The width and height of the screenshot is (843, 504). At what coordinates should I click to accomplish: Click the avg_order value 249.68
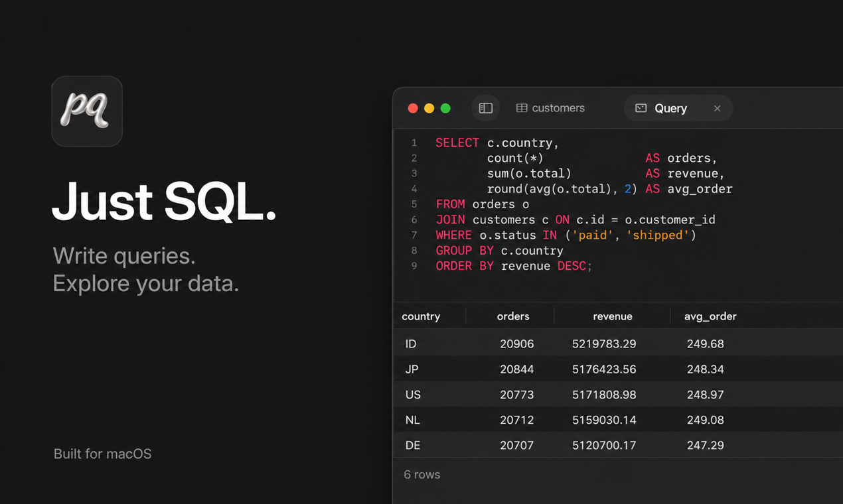click(x=706, y=344)
